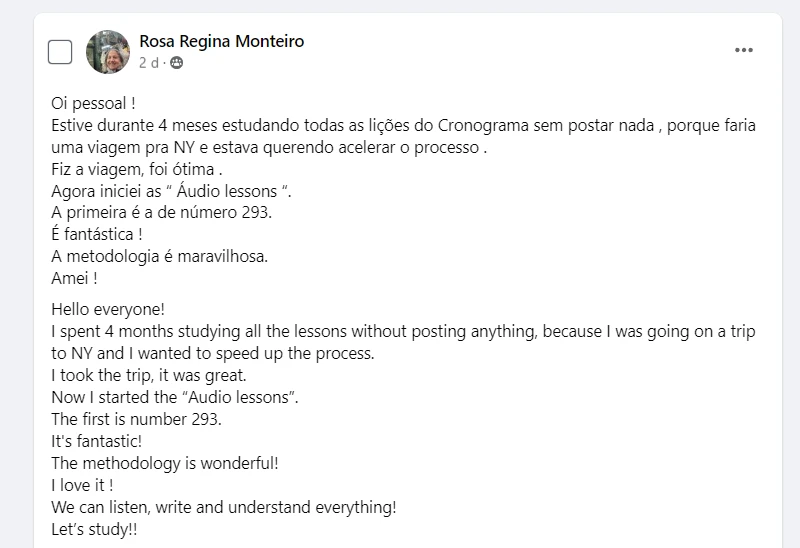The image size is (800, 548).
Task: Open the author name link in the post header
Action: pos(221,41)
